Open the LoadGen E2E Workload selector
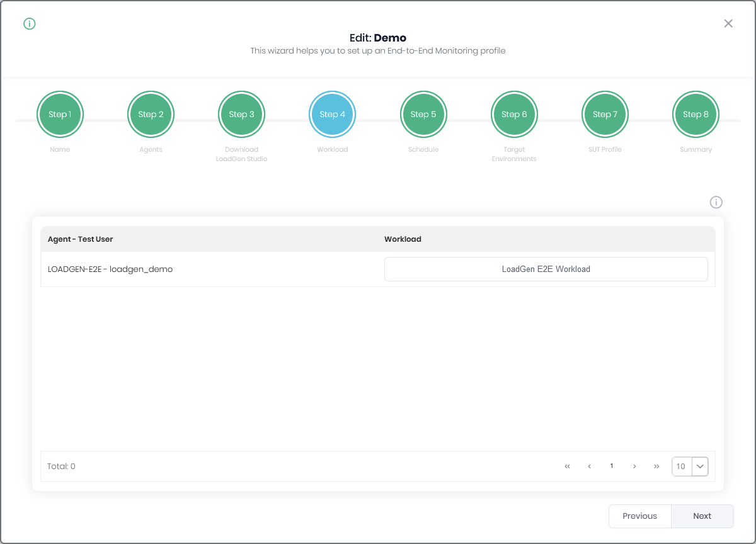This screenshot has height=544, width=756. [x=546, y=269]
